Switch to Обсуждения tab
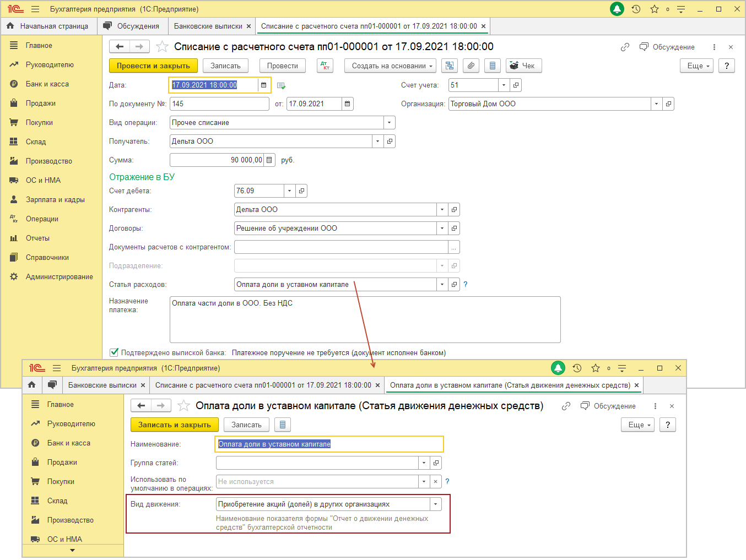This screenshot has width=746, height=560. click(132, 26)
